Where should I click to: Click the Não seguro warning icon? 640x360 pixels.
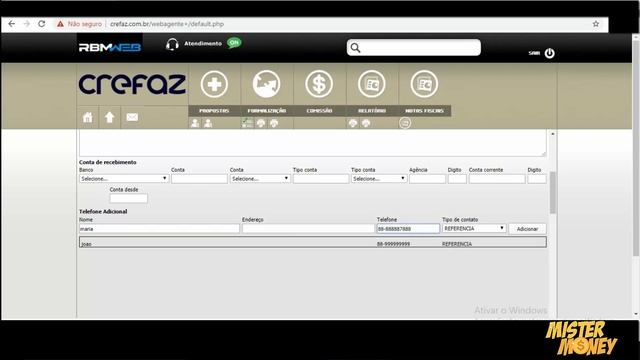(x=60, y=24)
